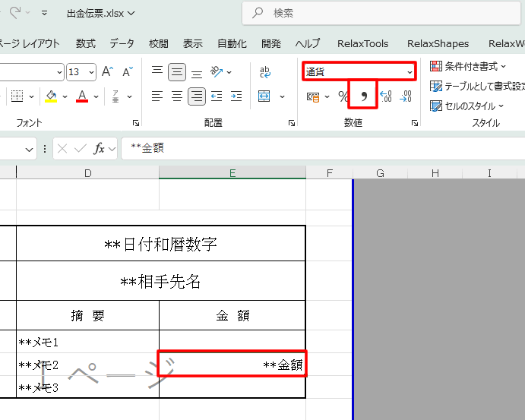Click the font color red A button

pyautogui.click(x=82, y=96)
